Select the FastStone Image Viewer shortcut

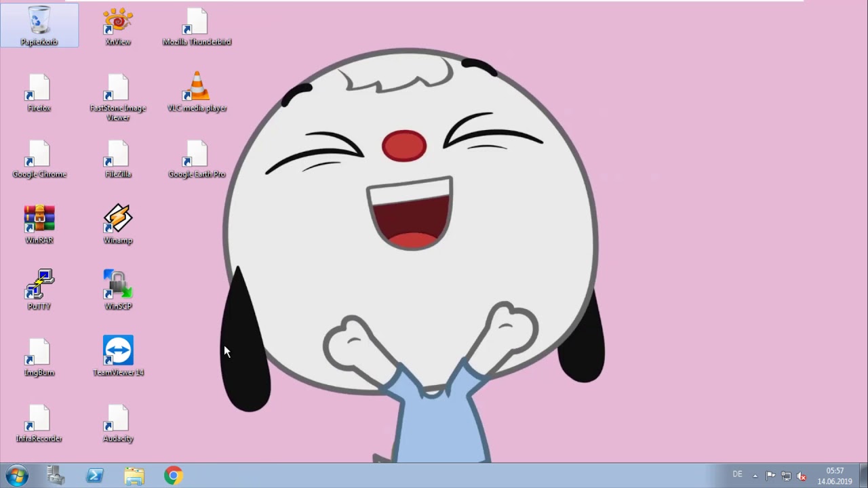(x=118, y=97)
